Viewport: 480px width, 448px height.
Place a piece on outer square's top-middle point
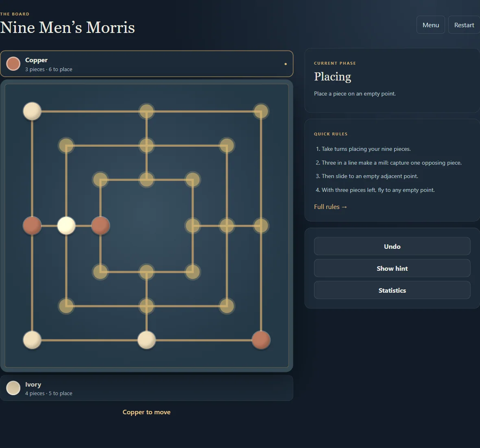146,111
